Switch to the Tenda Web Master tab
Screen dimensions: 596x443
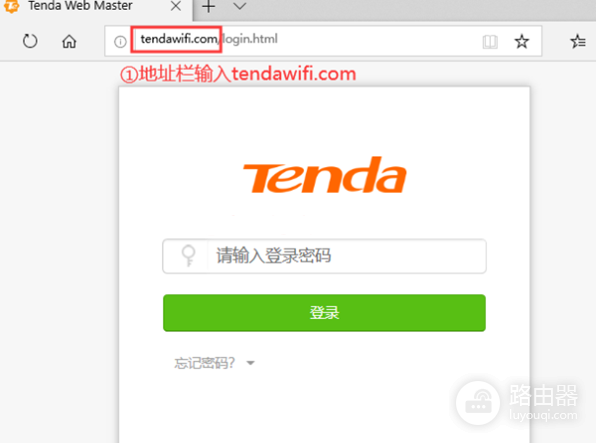click(80, 6)
